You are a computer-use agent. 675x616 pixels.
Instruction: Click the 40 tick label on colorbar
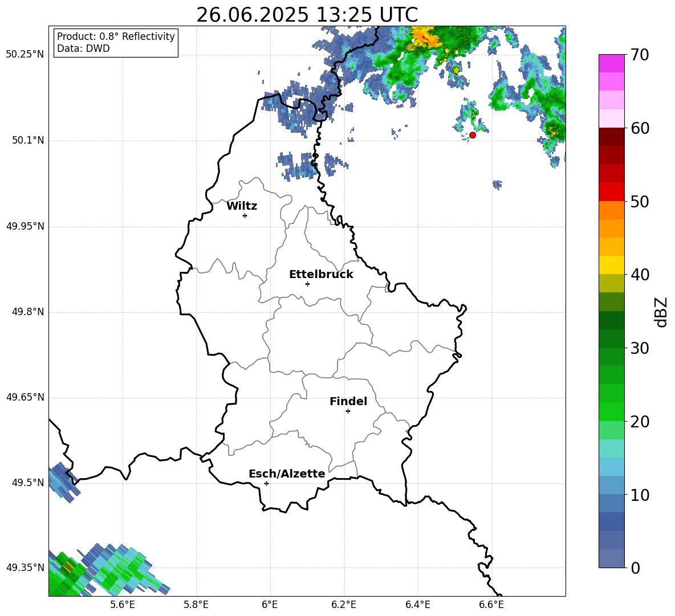[640, 275]
